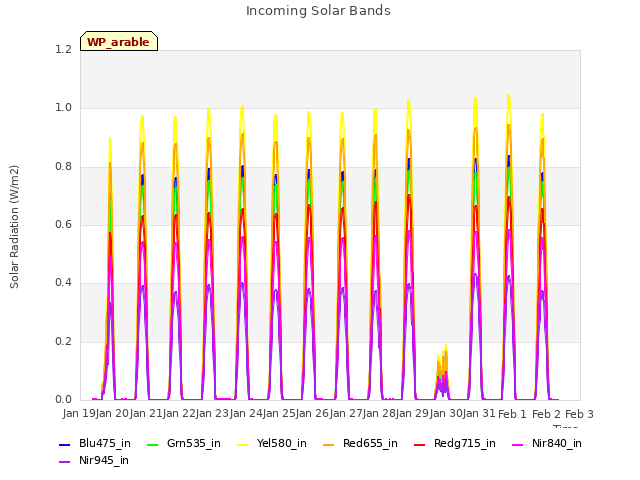Image resolution: width=640 pixels, height=480 pixels.
Task: Click the Jan 19 x-axis date label
Action: [79, 414]
